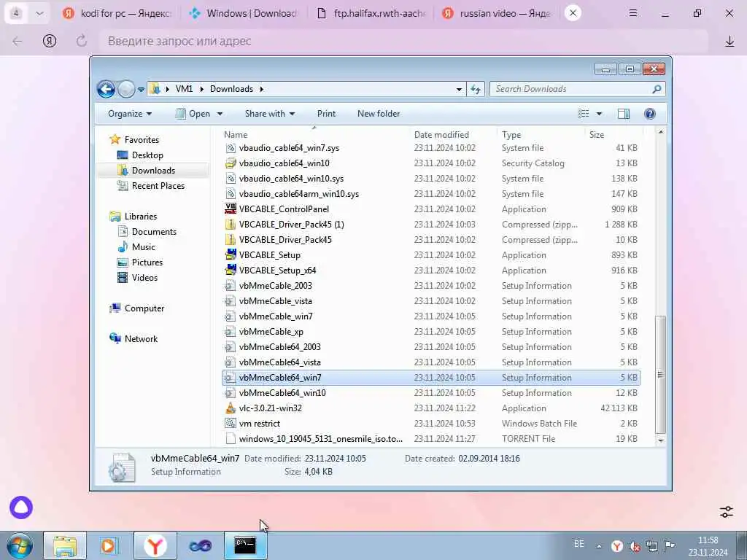
Task: Select the windows_10_19045 torrent file
Action: pyautogui.click(x=321, y=438)
